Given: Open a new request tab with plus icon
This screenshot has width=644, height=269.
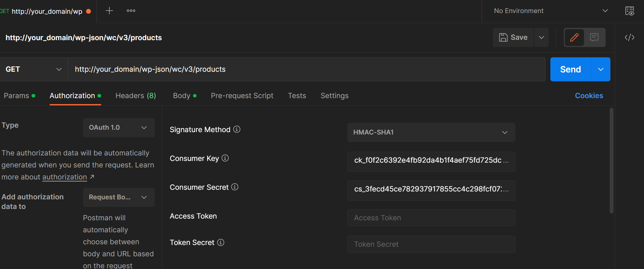Looking at the screenshot, I should click(109, 11).
